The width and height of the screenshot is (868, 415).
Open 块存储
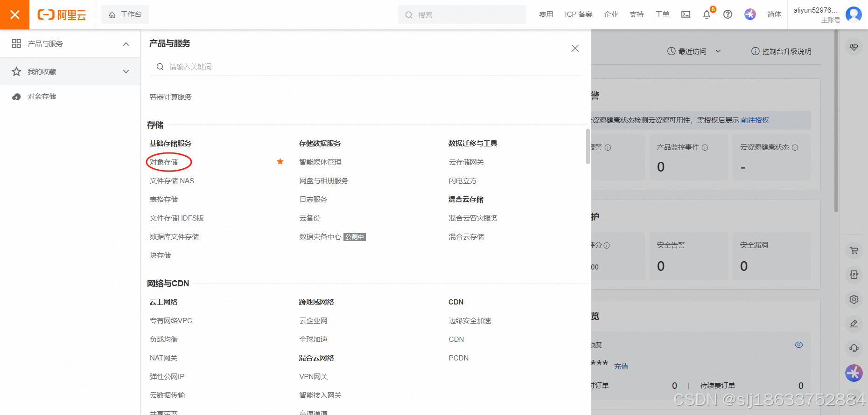[x=160, y=256]
